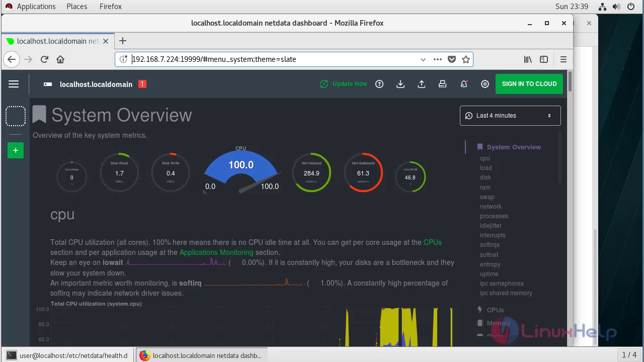Open the system power menu

point(631,7)
